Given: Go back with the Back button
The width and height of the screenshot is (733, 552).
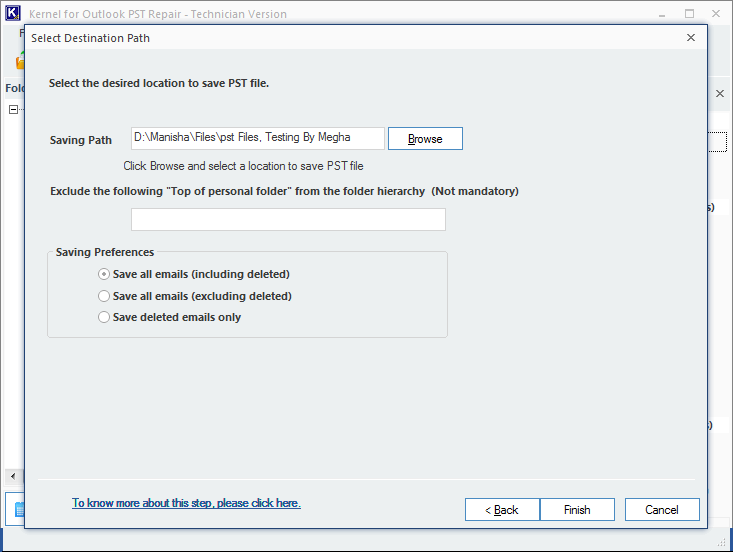Looking at the screenshot, I should (502, 509).
